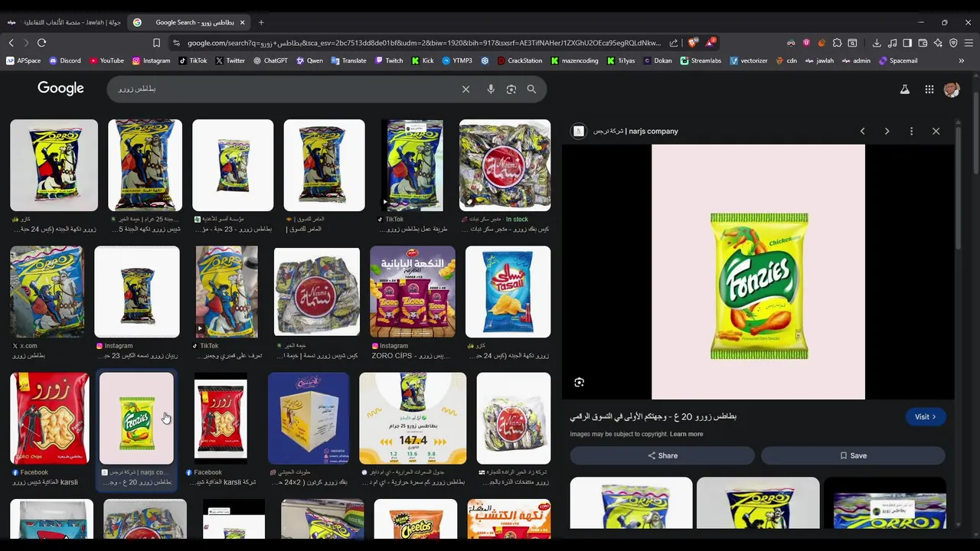Click the Google logo
The image size is (980, 551).
(x=60, y=88)
